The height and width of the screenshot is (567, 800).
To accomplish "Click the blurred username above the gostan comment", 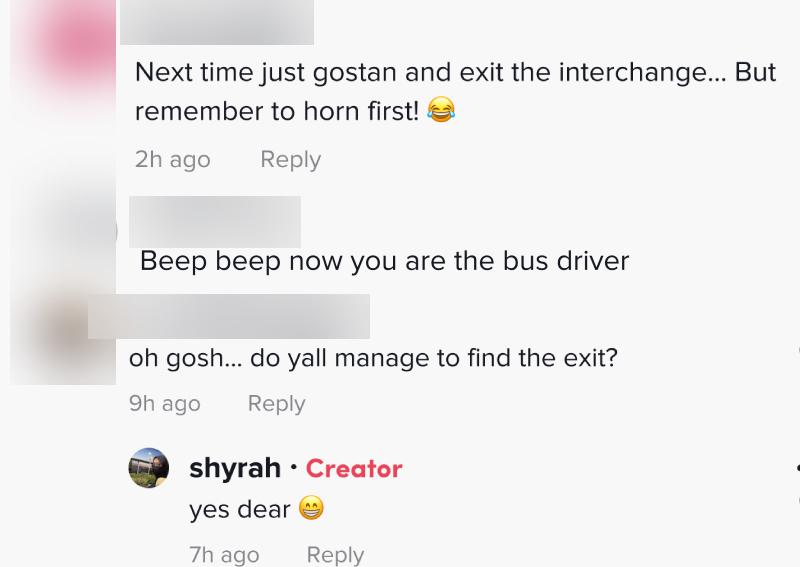I will [x=217, y=22].
